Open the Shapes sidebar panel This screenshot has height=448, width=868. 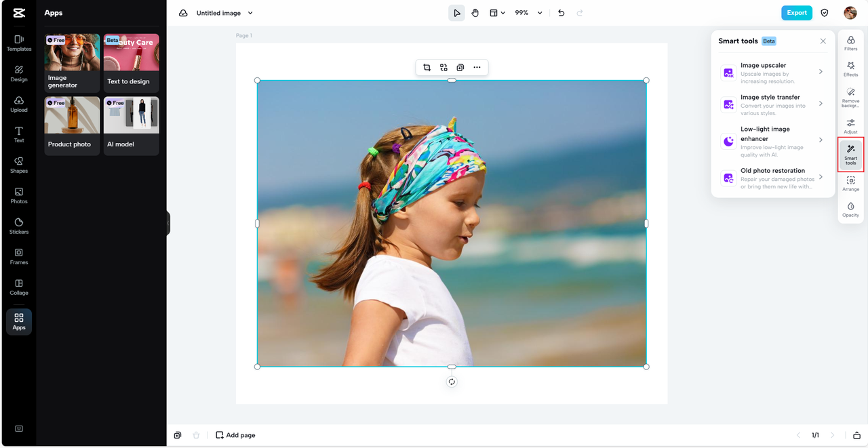(19, 165)
